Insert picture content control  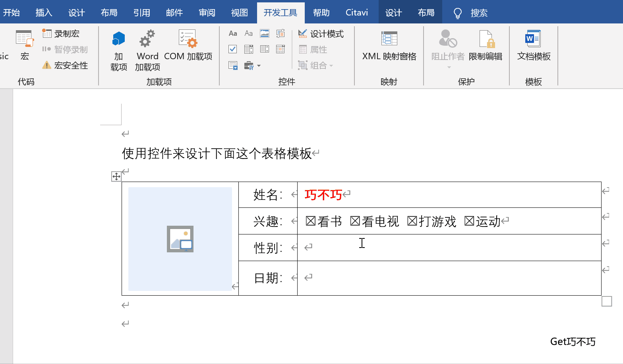[x=265, y=34]
